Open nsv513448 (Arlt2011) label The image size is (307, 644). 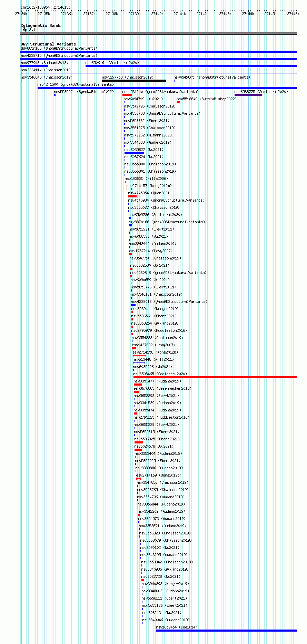tap(153, 359)
